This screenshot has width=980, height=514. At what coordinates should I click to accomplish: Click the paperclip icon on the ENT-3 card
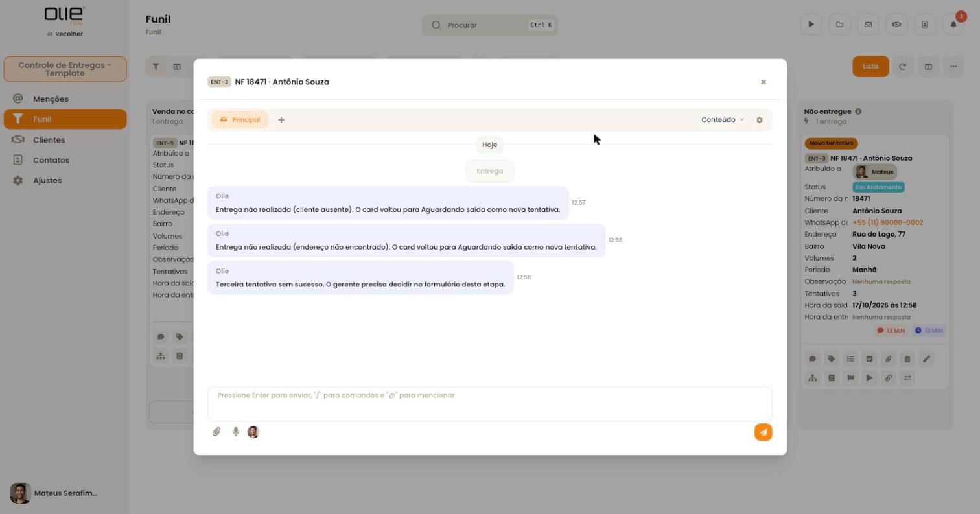point(889,359)
